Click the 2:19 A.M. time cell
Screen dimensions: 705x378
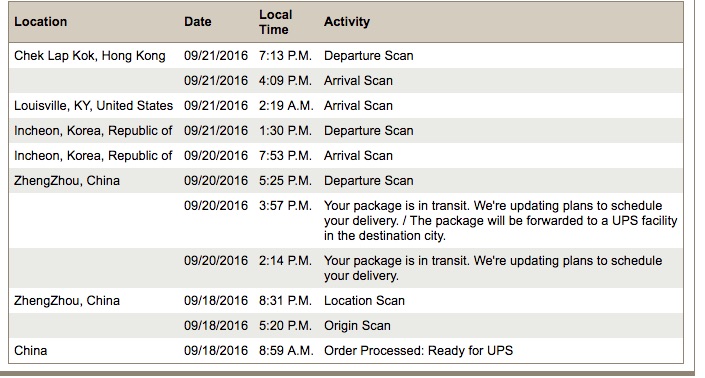(x=286, y=106)
